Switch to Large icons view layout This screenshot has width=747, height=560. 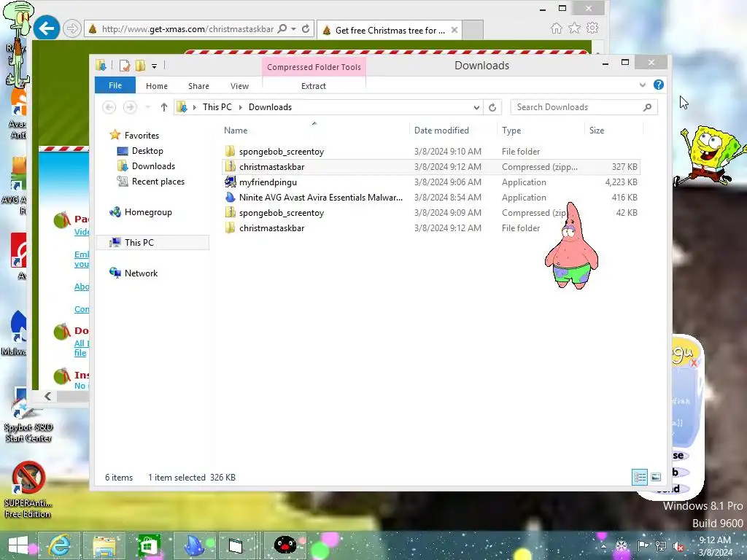(x=656, y=477)
